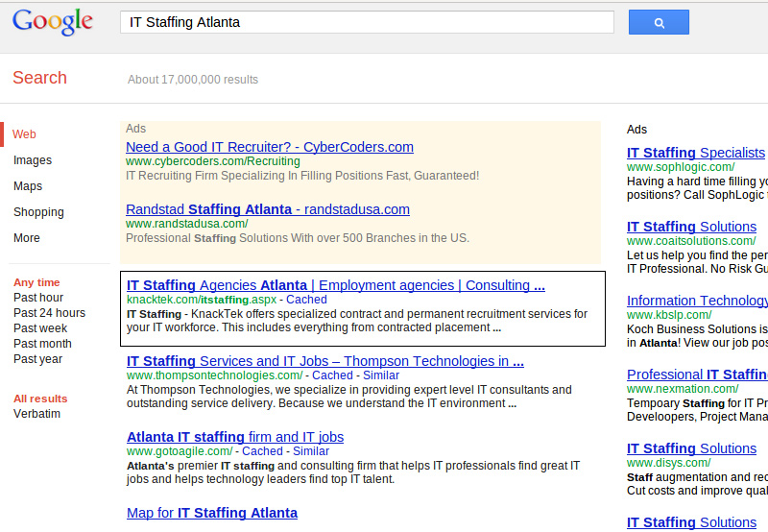The image size is (768, 532).
Task: Open the CyberCoders IT Recruiter ad
Action: coord(270,147)
